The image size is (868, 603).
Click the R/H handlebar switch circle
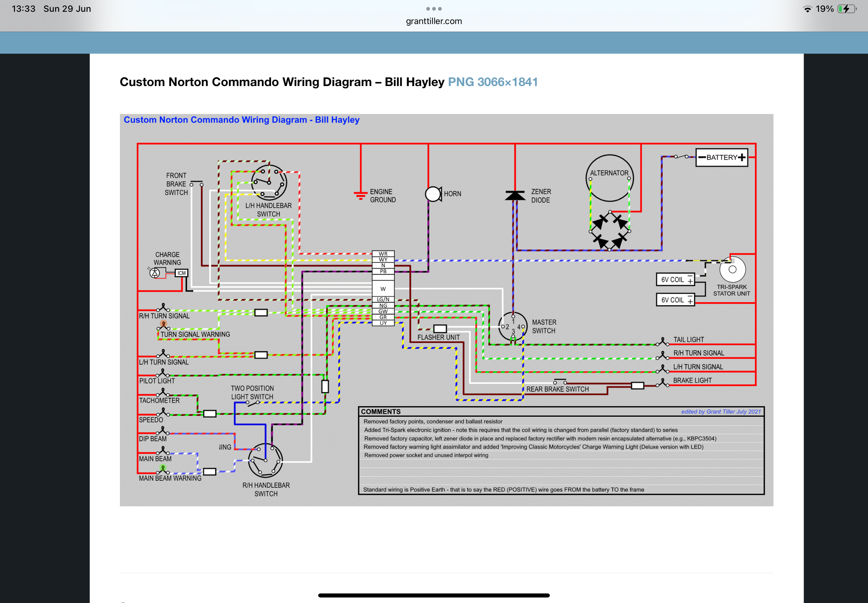point(265,460)
